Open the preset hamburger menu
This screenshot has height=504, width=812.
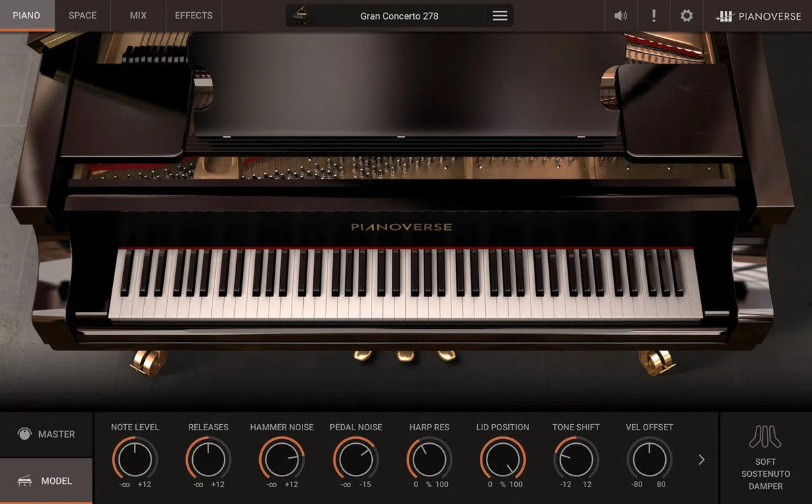tap(499, 16)
